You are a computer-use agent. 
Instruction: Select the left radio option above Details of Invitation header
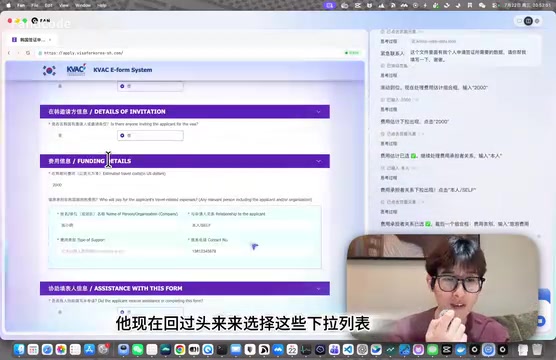[60, 86]
